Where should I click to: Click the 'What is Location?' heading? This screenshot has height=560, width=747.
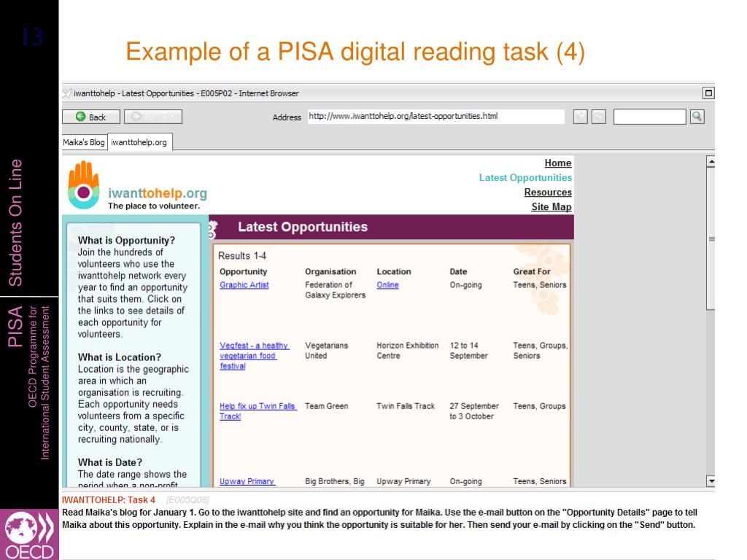coord(120,357)
